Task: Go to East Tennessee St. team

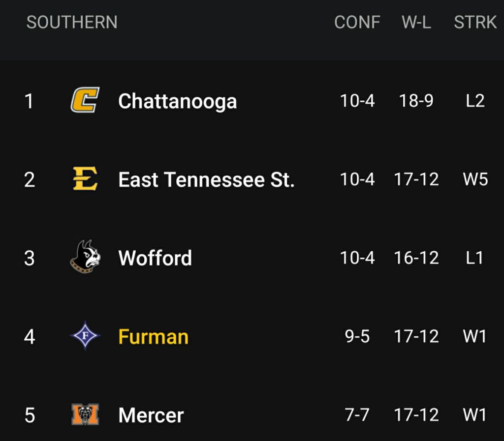Action: [x=206, y=179]
